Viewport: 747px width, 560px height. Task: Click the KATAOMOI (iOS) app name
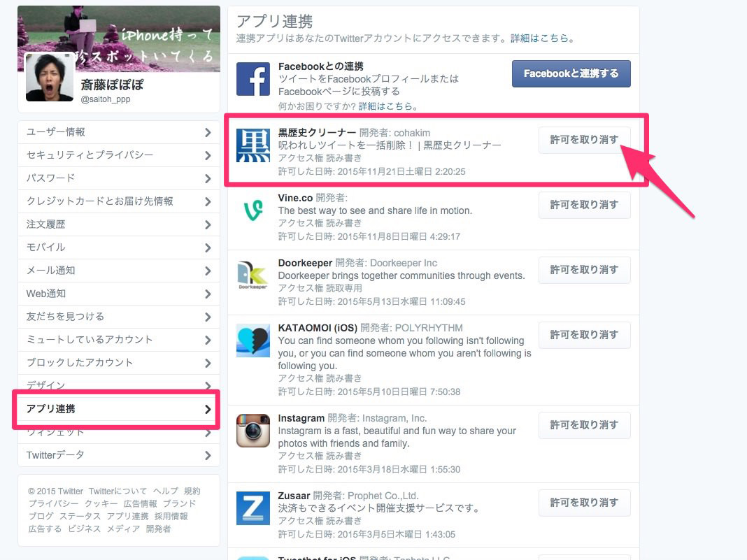tap(318, 328)
